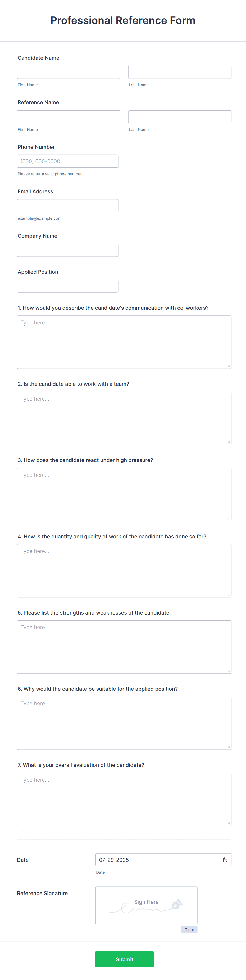The image size is (246, 980).
Task: Click the co-worker communication answer box
Action: tap(124, 341)
